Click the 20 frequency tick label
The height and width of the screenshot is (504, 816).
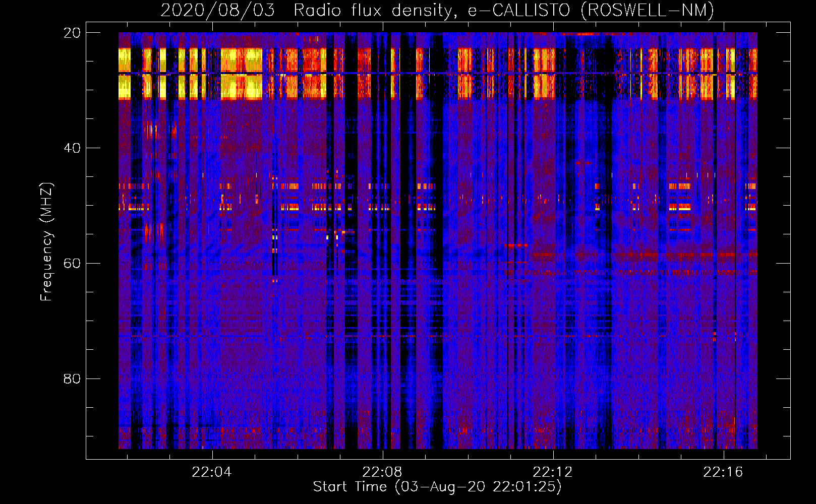pyautogui.click(x=72, y=33)
